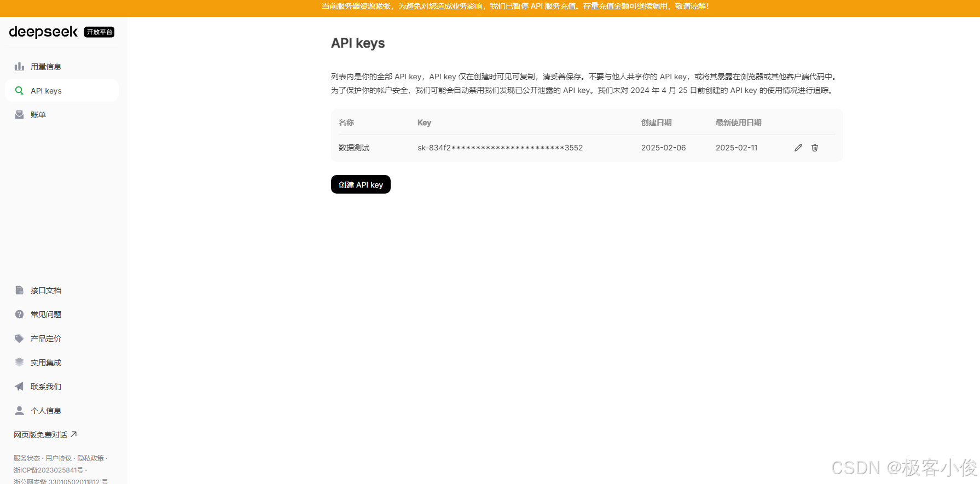
Task: Click the 常见问题 question mark icon
Action: 19,314
